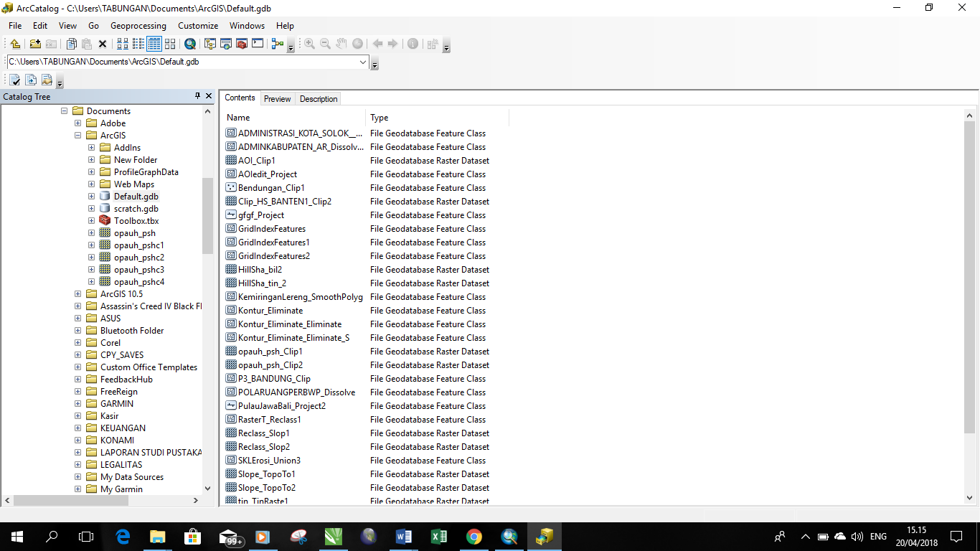Select the Up One Level arrow icon

pyautogui.click(x=15, y=44)
